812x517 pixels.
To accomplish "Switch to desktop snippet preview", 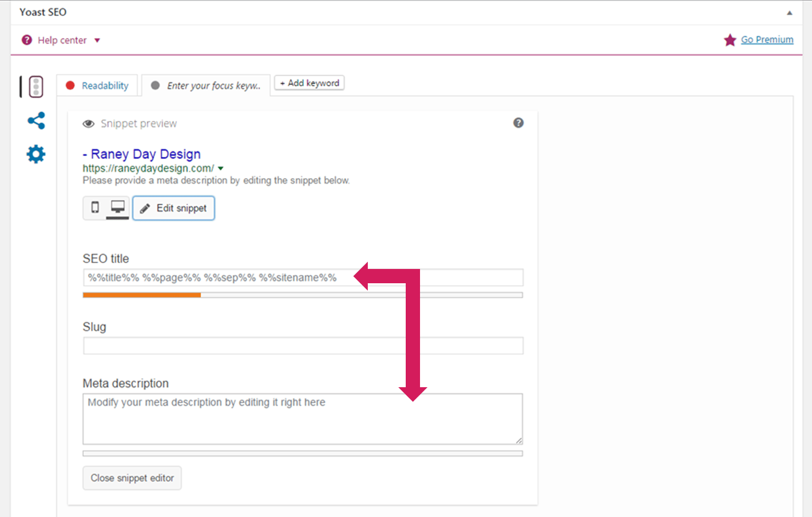I will click(118, 207).
